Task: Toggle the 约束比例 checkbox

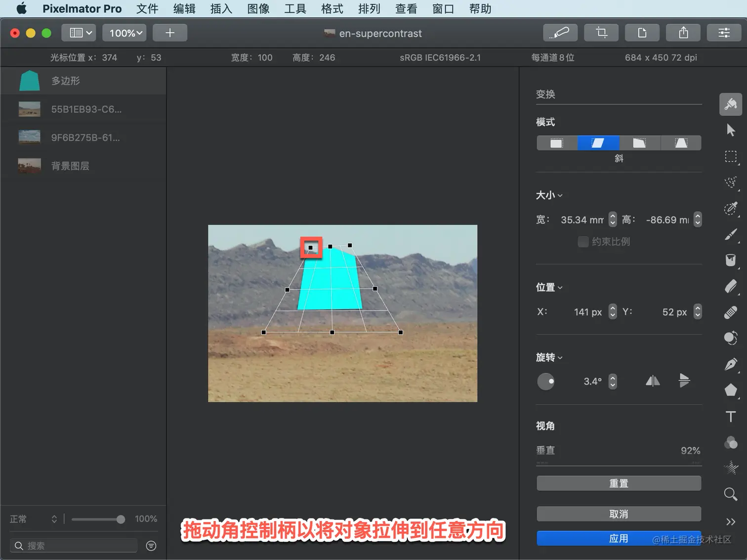Action: (x=583, y=241)
